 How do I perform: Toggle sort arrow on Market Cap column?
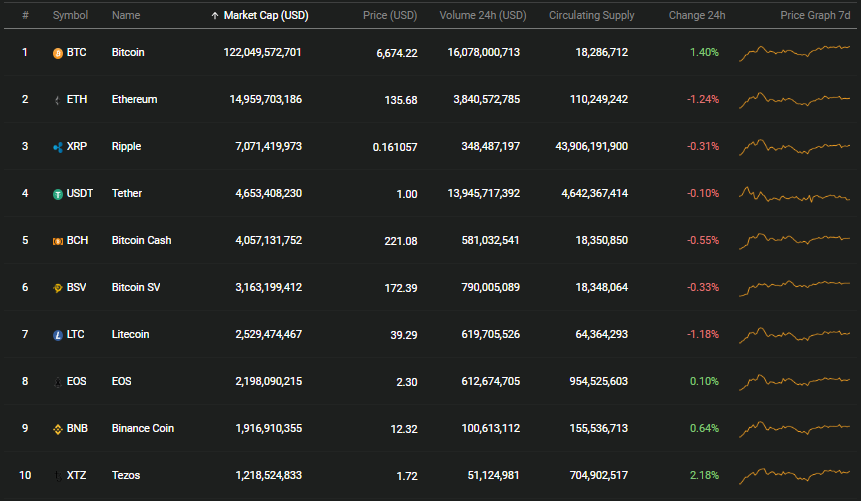pos(215,16)
